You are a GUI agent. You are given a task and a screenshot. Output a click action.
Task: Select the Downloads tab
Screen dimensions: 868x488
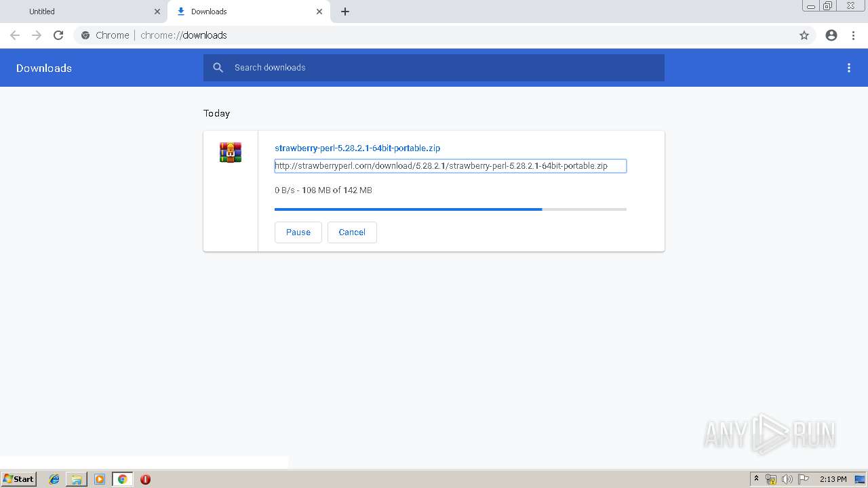249,12
